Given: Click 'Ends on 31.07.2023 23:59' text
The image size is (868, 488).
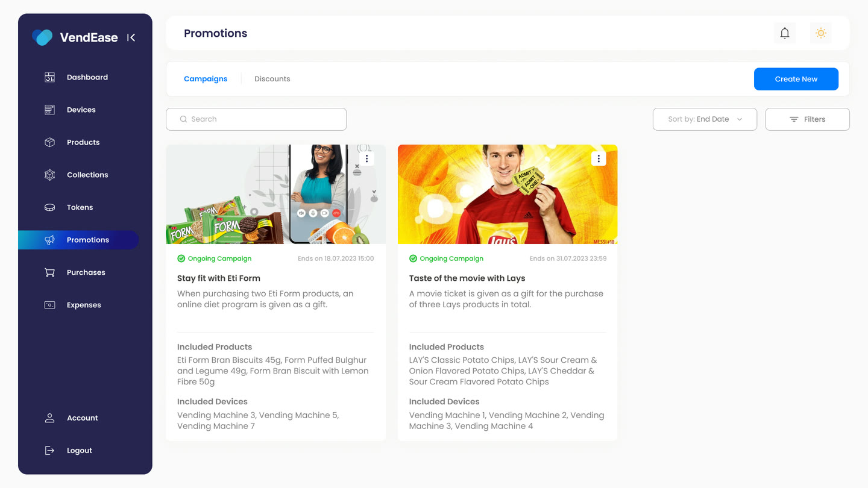Looking at the screenshot, I should 568,258.
